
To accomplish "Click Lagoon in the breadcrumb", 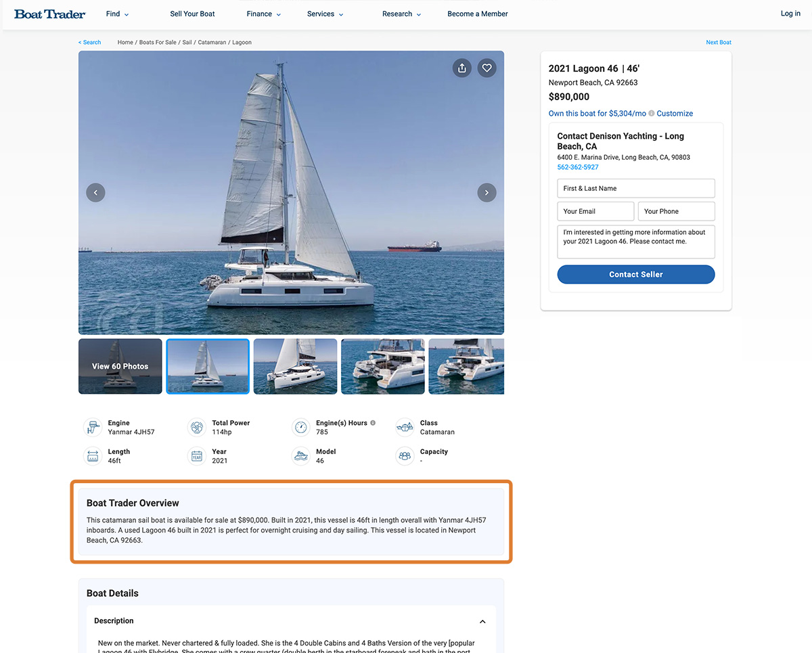I will [x=242, y=43].
